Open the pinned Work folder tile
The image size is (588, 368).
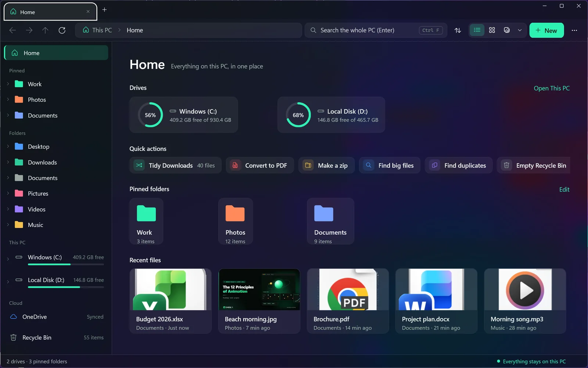coord(146,221)
